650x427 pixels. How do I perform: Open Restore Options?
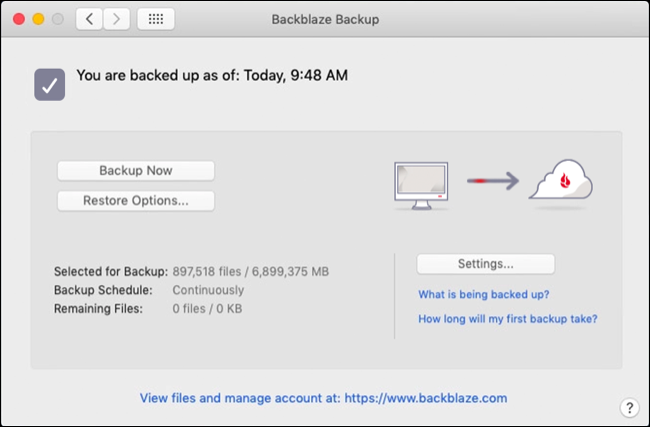pyautogui.click(x=136, y=200)
